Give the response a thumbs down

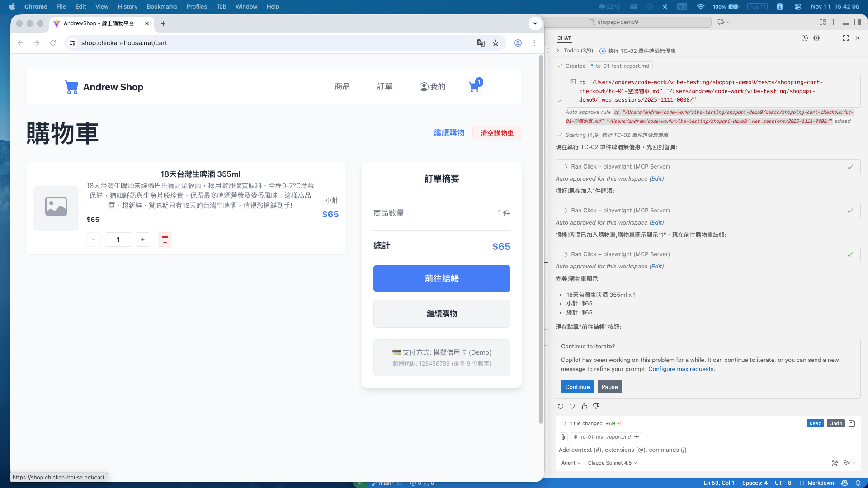coord(595,406)
